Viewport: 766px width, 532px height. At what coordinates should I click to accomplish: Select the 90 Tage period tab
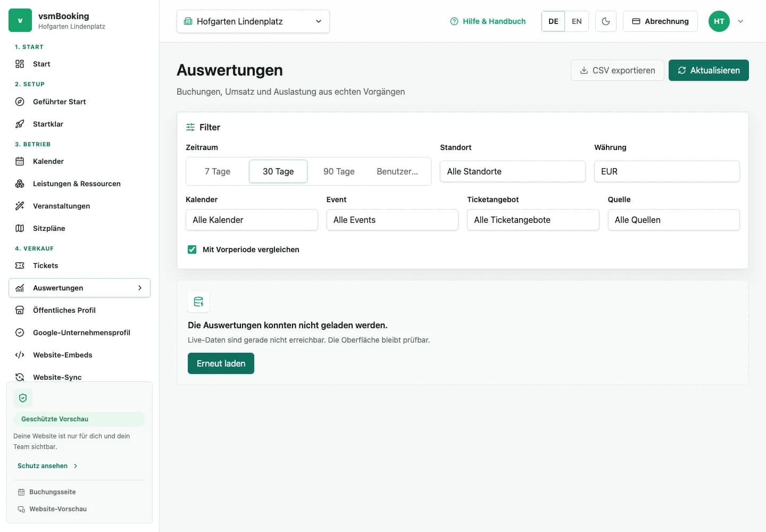[x=339, y=171]
